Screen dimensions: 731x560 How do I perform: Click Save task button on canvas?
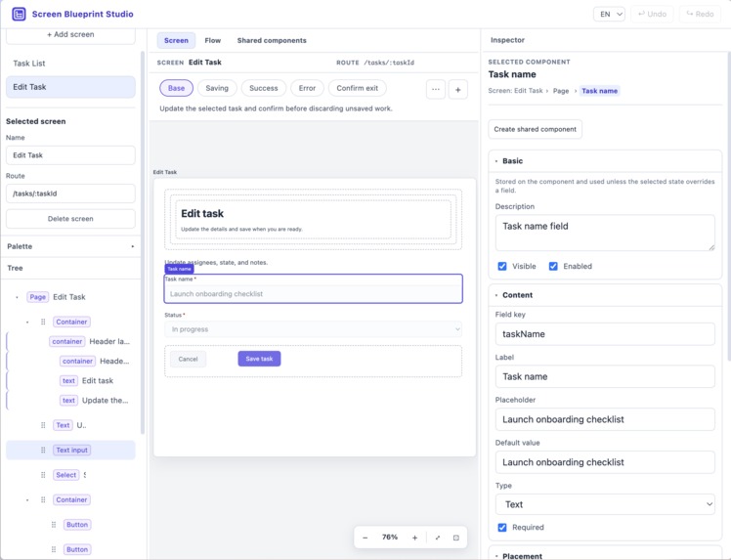click(x=259, y=359)
